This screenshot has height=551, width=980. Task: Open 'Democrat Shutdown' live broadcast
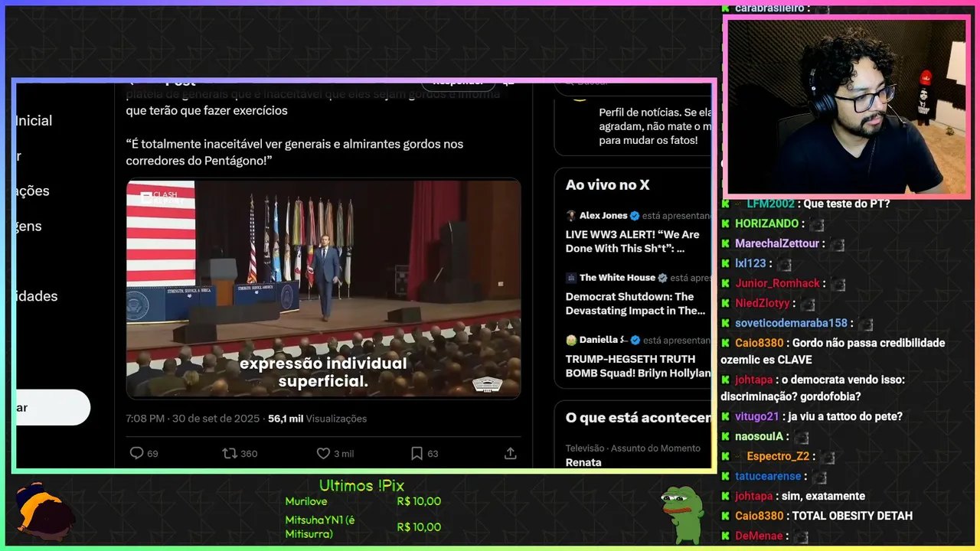tap(635, 303)
